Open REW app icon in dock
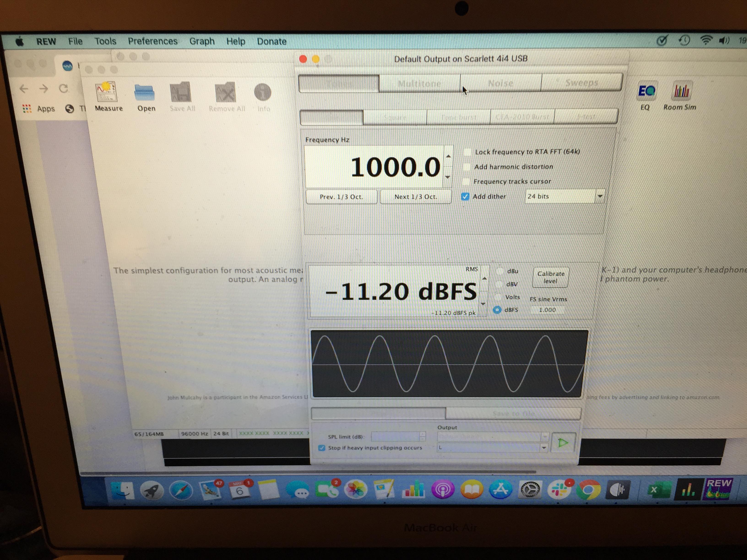Screen dimensions: 747x560 (x=718, y=490)
